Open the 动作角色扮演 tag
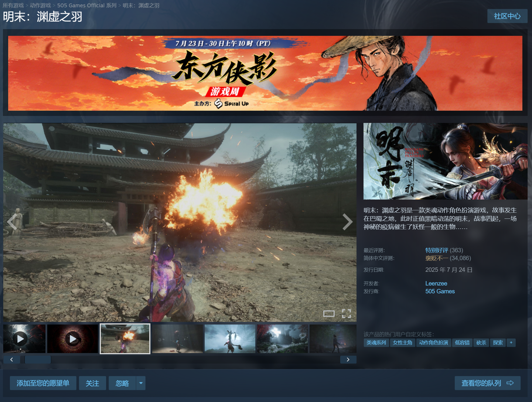 tap(433, 343)
